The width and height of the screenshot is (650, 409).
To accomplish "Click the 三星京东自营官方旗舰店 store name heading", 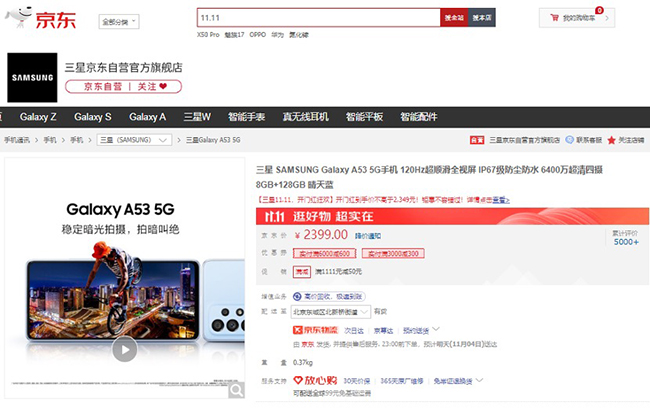I will (124, 68).
